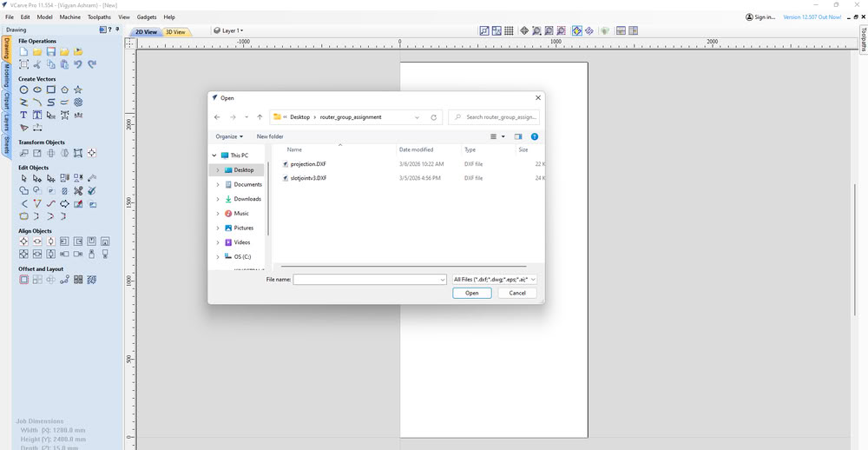Image resolution: width=868 pixels, height=450 pixels.
Task: Click the Redo arrow icon
Action: [92, 64]
